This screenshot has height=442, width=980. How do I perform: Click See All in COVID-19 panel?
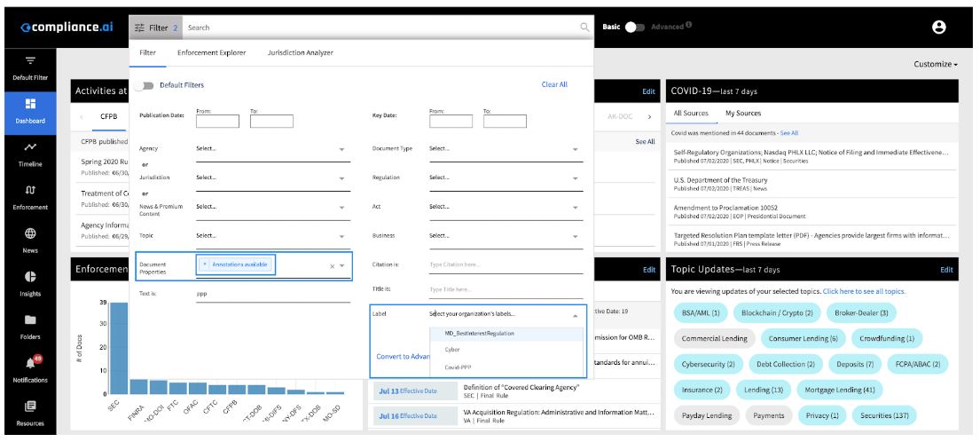pos(789,133)
